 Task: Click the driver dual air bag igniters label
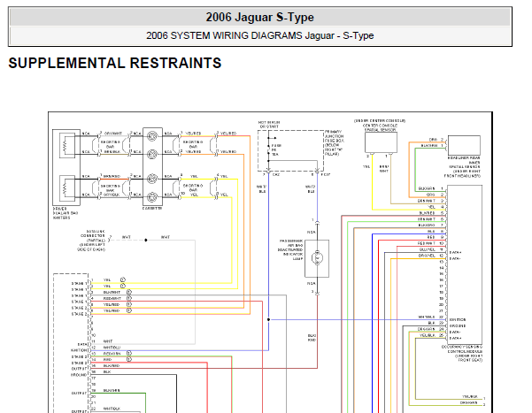point(66,213)
